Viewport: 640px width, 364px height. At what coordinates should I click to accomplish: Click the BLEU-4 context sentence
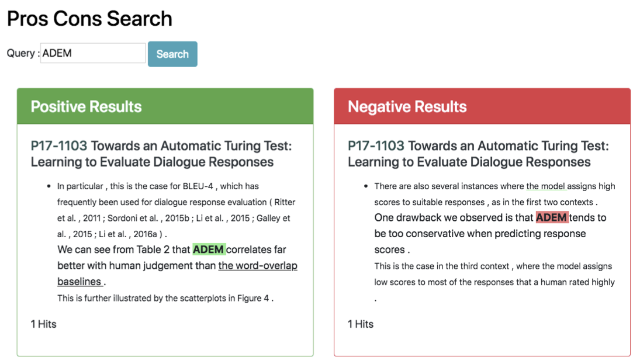177,210
